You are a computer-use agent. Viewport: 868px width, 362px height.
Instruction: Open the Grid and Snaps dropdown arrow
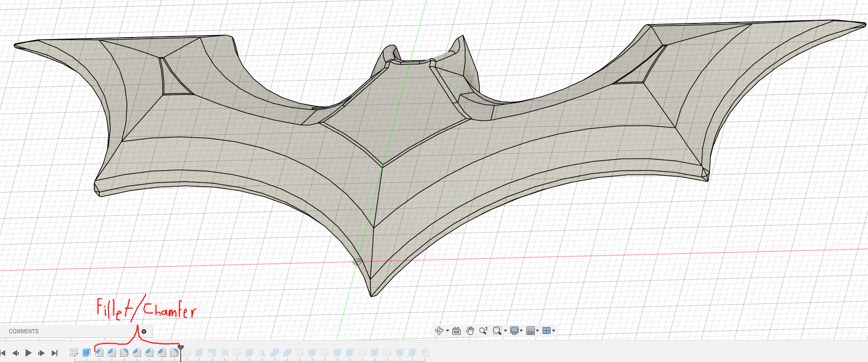(x=537, y=331)
